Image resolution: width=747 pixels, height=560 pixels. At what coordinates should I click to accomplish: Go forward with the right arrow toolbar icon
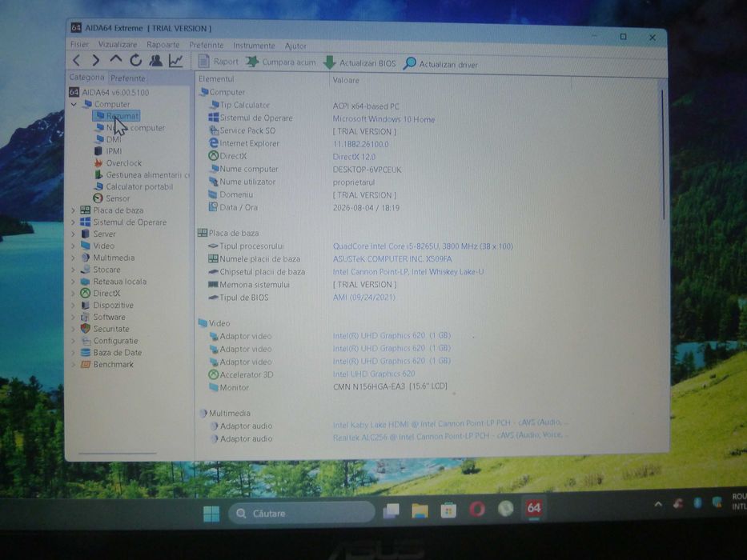pyautogui.click(x=96, y=60)
